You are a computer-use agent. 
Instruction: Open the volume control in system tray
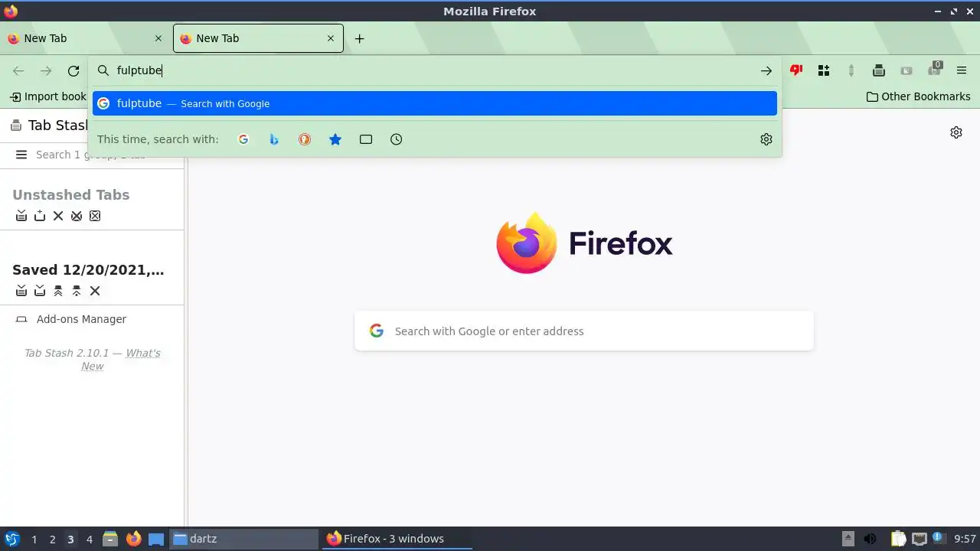[x=870, y=539]
